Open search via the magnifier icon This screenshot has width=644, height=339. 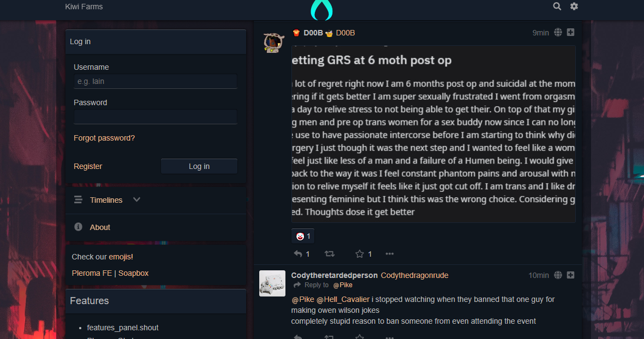point(557,6)
